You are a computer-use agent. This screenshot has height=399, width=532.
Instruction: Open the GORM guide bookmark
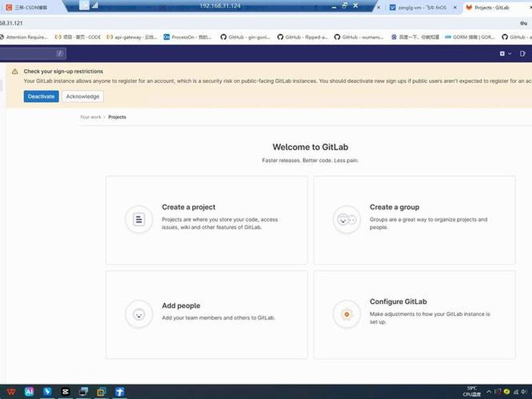[470, 37]
